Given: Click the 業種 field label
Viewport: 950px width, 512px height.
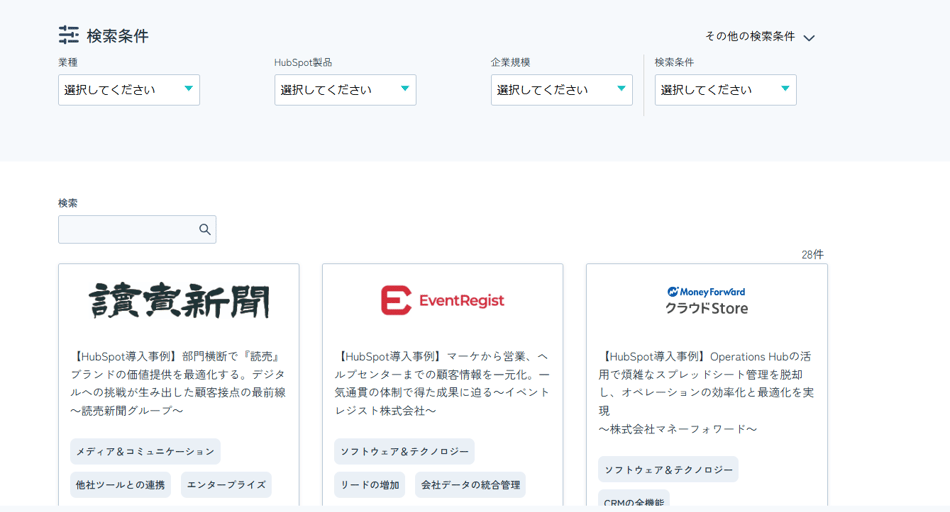Looking at the screenshot, I should pyautogui.click(x=68, y=62).
